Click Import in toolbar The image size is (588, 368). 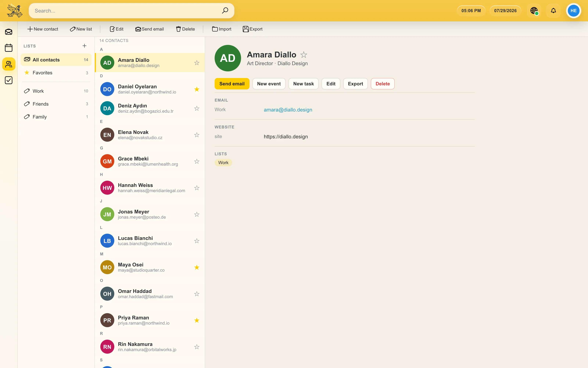coord(222,29)
